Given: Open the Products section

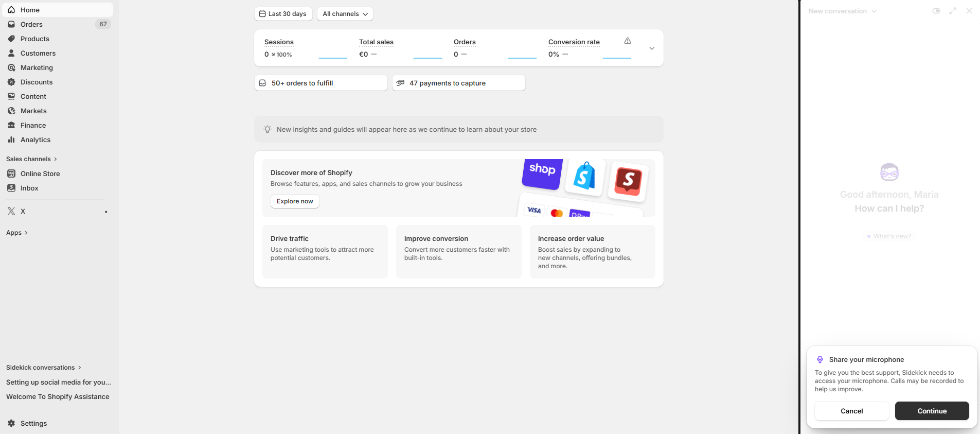Looking at the screenshot, I should (x=58, y=39).
